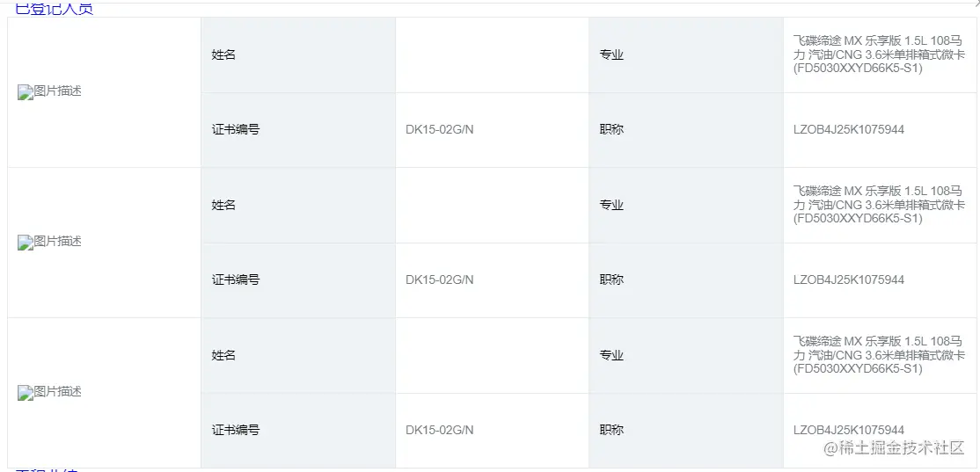Click the empty name field in second record
The image size is (980, 472).
click(492, 205)
